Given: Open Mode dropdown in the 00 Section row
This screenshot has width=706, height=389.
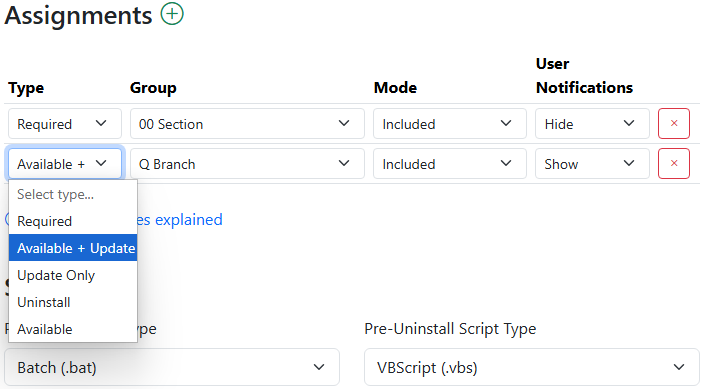Looking at the screenshot, I should coord(449,123).
